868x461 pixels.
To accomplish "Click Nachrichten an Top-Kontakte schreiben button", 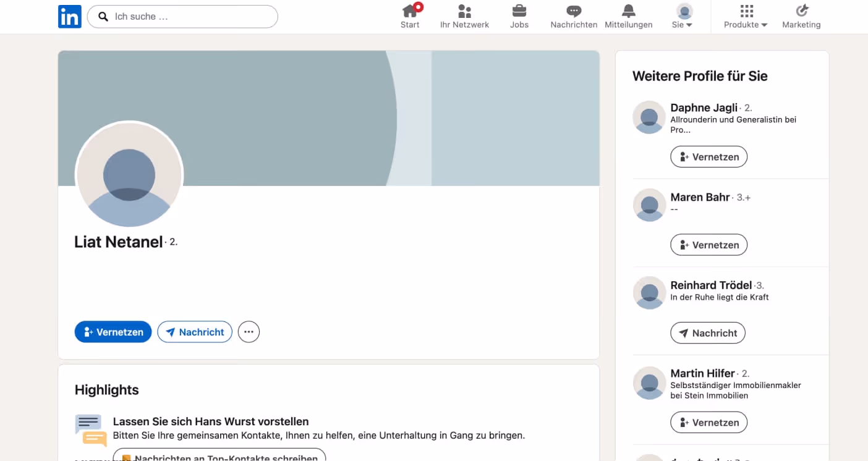I will tap(219, 456).
